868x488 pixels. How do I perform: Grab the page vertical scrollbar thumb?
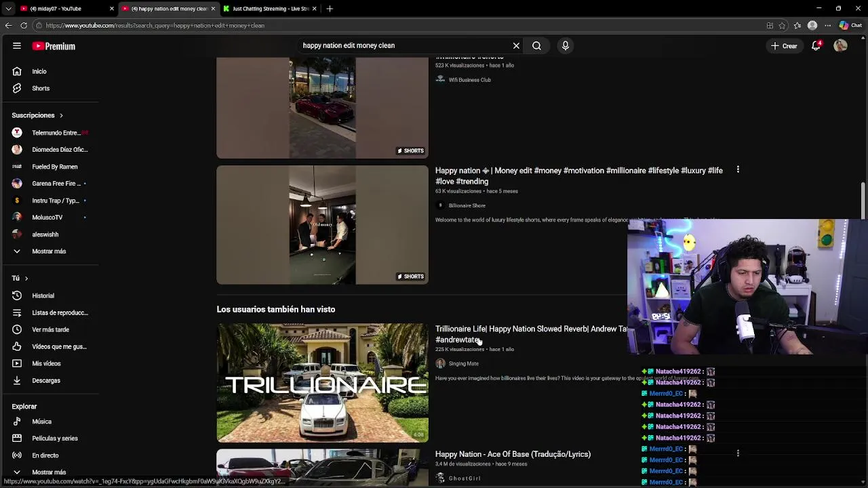pos(863,201)
